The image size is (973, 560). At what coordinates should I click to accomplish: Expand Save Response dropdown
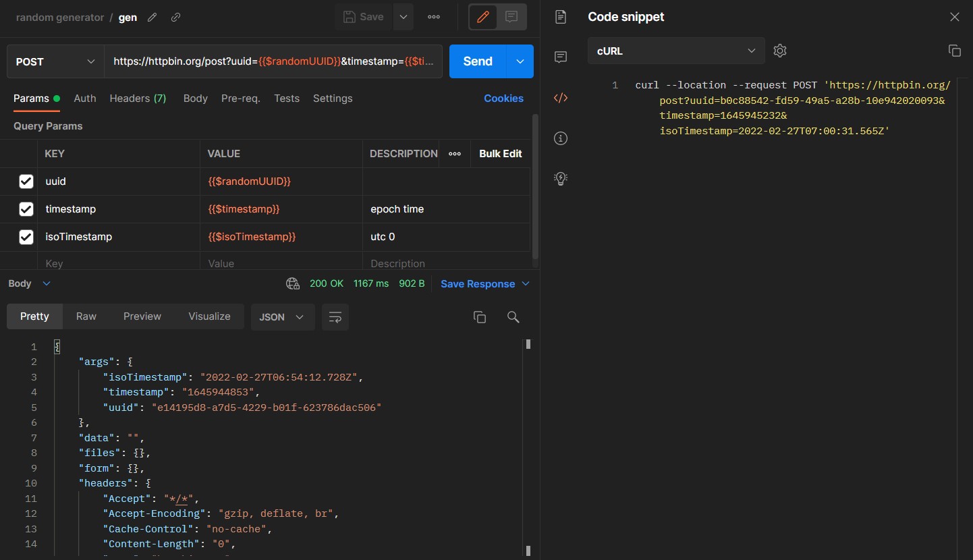point(526,284)
